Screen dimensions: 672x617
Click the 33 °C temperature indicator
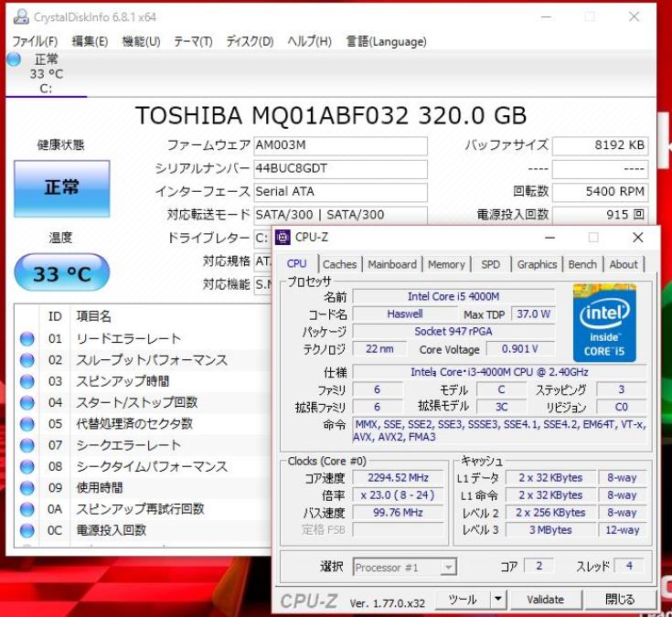click(62, 272)
